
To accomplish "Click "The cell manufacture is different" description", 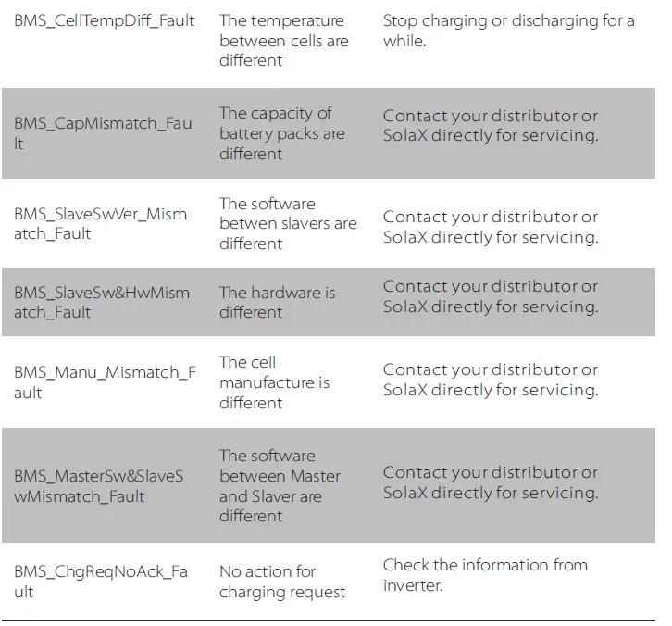I will pos(274,382).
